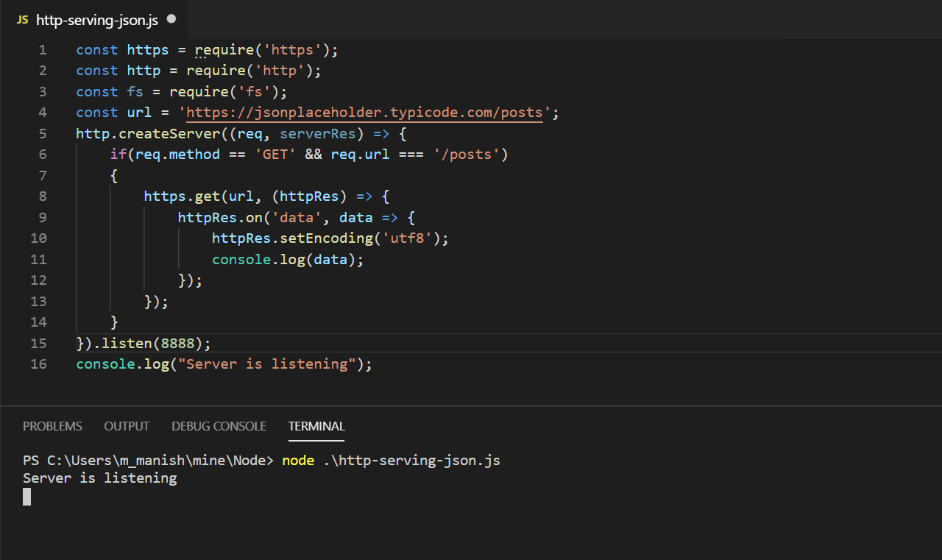This screenshot has width=942, height=560.
Task: Click httpRes.on on line 9
Action: point(220,218)
